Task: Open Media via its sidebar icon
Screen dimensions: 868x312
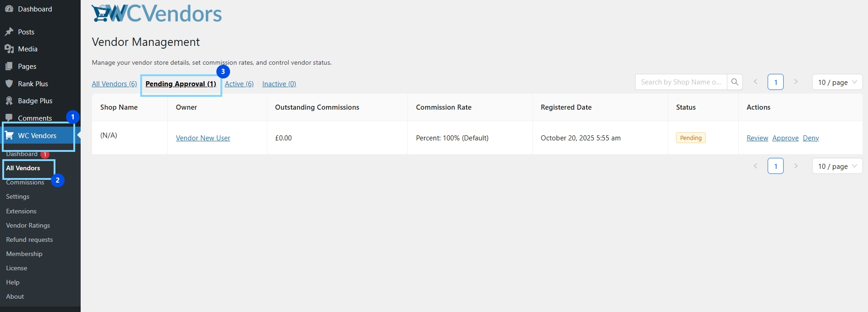Action: (x=9, y=49)
